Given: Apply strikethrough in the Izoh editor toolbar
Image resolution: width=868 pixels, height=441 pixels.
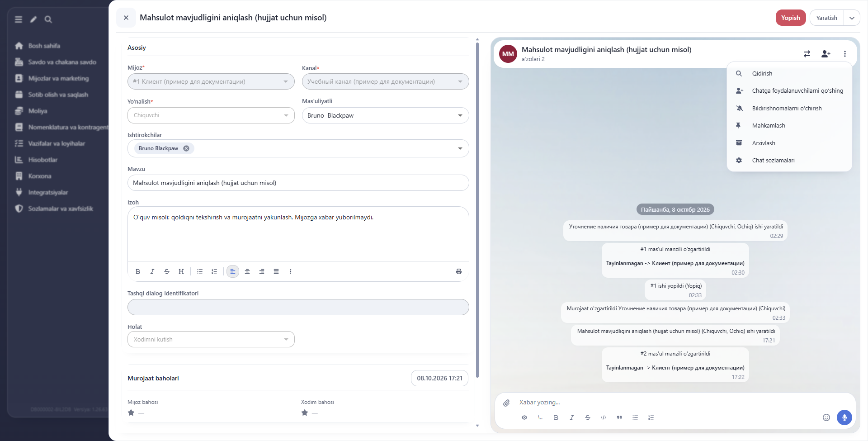Looking at the screenshot, I should point(167,271).
